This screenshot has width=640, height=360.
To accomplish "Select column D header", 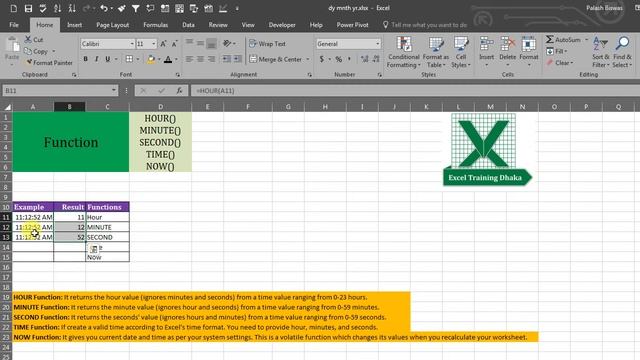I will pyautogui.click(x=160, y=107).
